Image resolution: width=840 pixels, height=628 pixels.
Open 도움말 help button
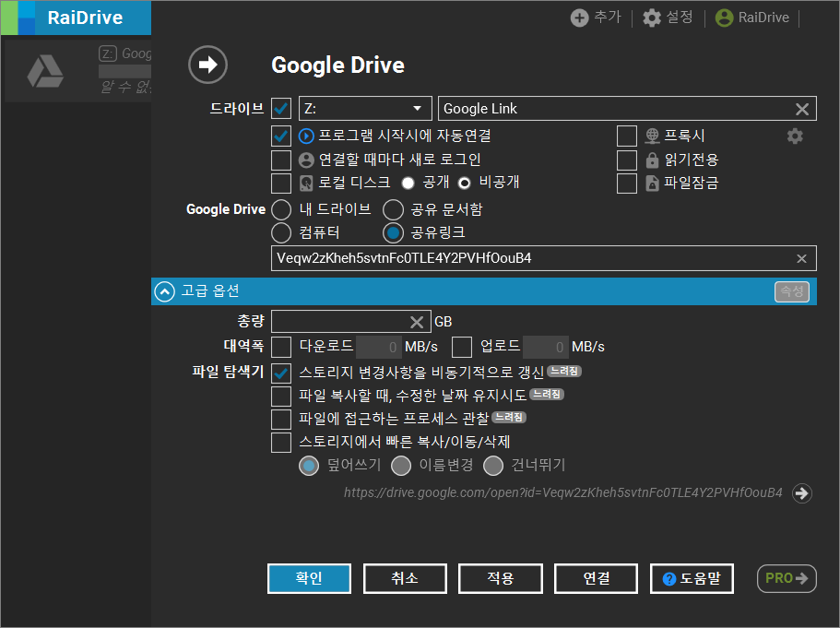click(x=692, y=579)
